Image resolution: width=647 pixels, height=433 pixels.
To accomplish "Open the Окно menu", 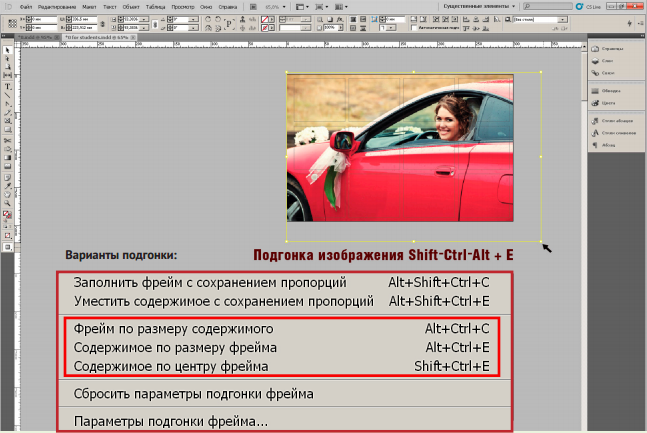I will click(x=206, y=7).
